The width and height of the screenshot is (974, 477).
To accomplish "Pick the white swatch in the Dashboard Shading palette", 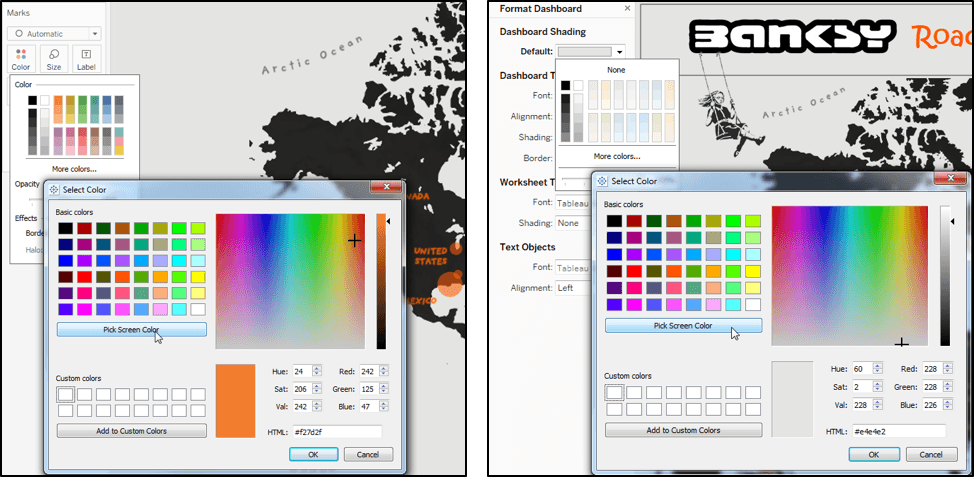I will 578,85.
